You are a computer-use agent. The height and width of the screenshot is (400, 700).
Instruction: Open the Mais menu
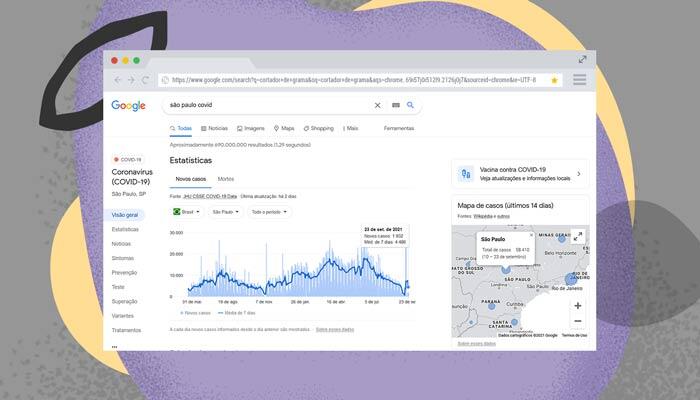point(350,129)
